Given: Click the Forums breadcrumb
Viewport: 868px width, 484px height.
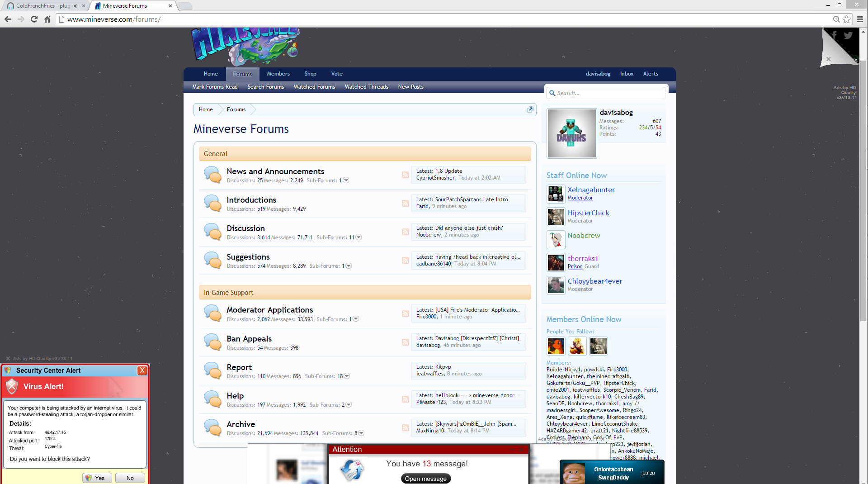Looking at the screenshot, I should click(236, 109).
